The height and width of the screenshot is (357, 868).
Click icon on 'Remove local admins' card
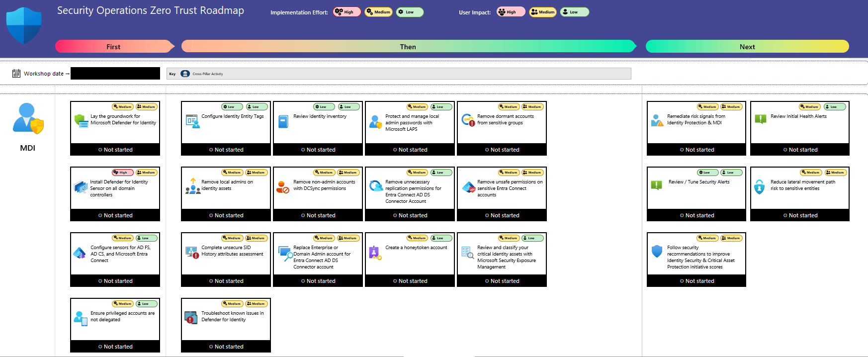click(x=192, y=186)
